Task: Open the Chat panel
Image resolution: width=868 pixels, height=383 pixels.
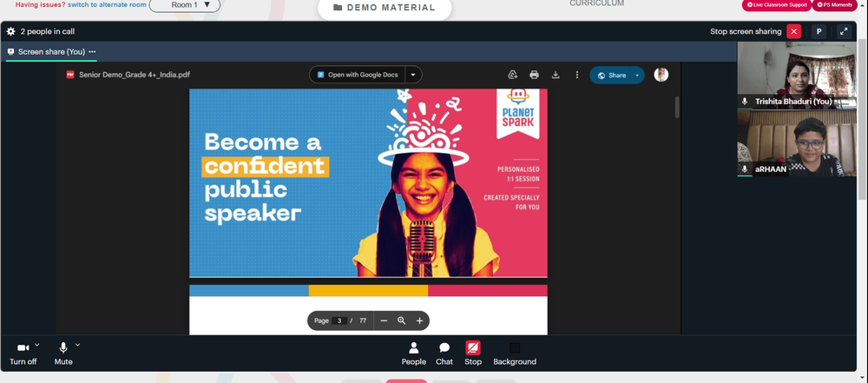Action: click(x=444, y=353)
